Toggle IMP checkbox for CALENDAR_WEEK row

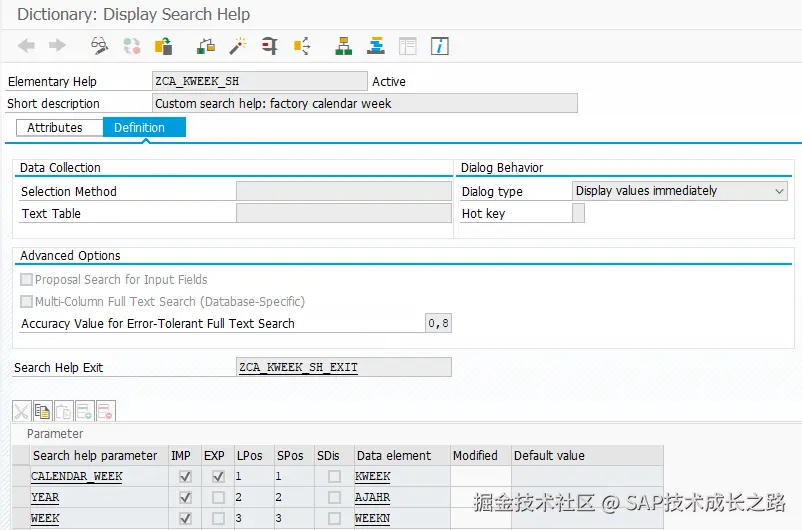(x=185, y=476)
